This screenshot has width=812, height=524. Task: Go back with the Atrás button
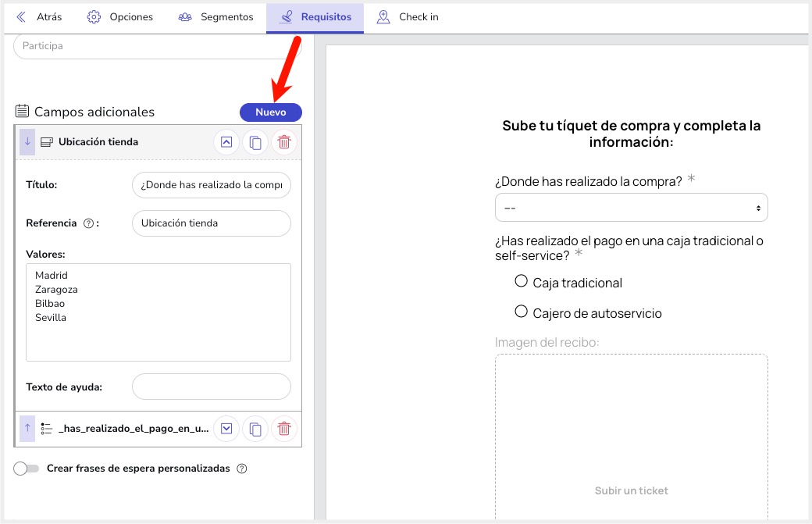tap(39, 16)
